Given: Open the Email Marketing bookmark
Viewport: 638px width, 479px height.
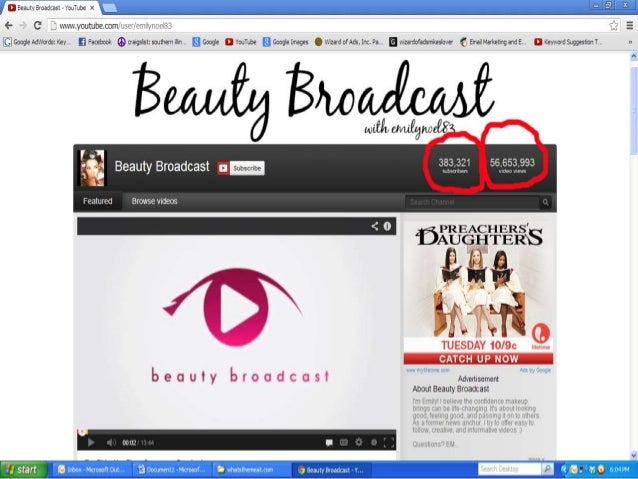Looking at the screenshot, I should [x=493, y=42].
